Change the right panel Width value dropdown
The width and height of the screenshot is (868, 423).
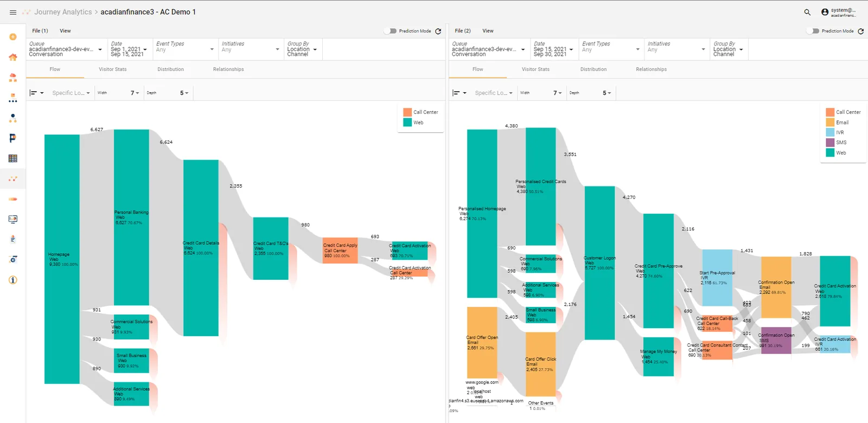[x=559, y=93]
